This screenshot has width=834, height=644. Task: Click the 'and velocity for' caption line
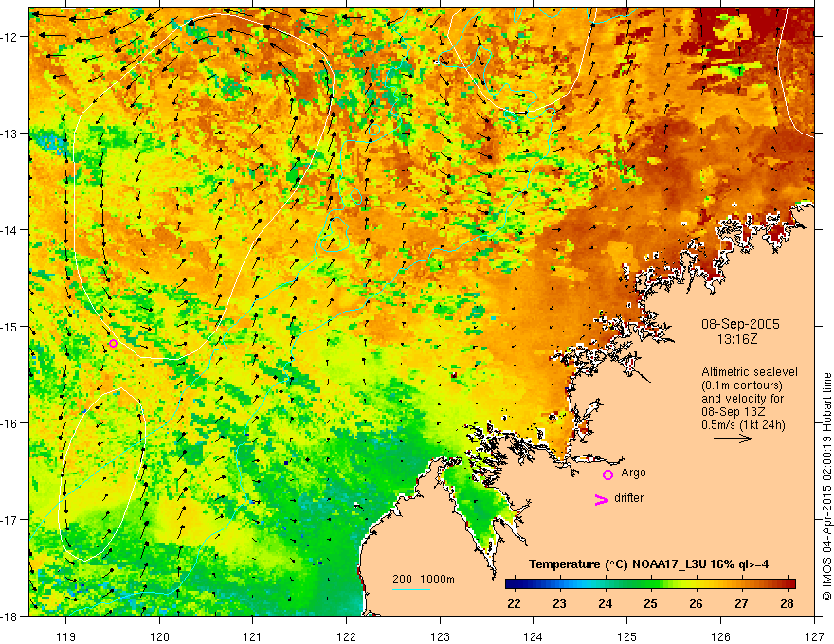coord(742,399)
